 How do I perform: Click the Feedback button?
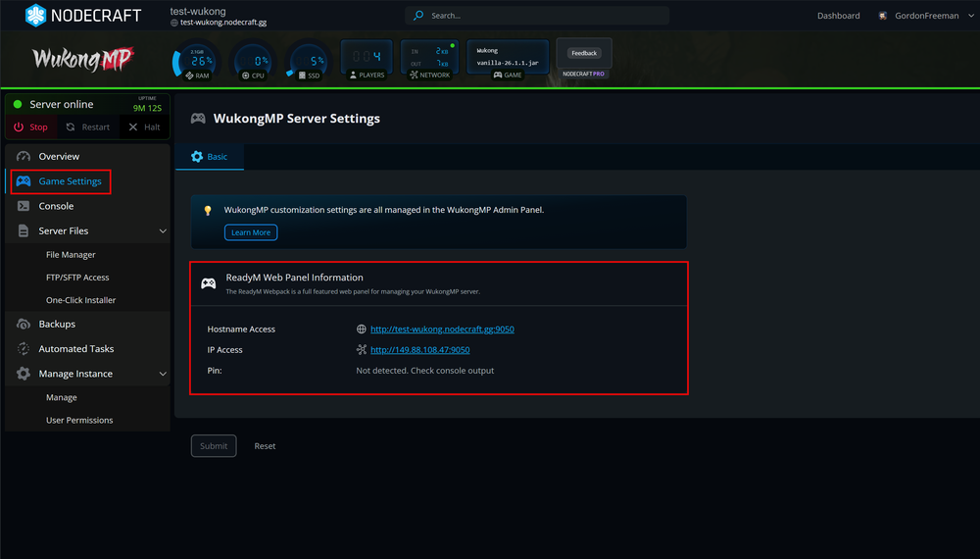(x=584, y=53)
